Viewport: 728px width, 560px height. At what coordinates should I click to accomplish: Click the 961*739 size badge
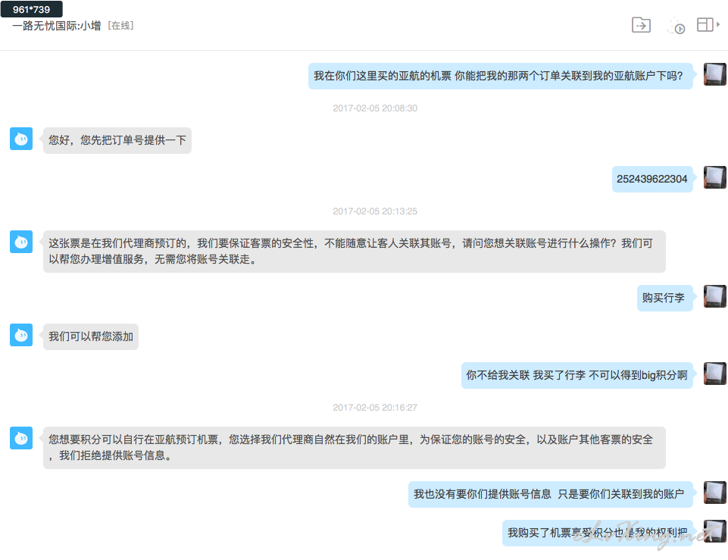click(x=32, y=9)
